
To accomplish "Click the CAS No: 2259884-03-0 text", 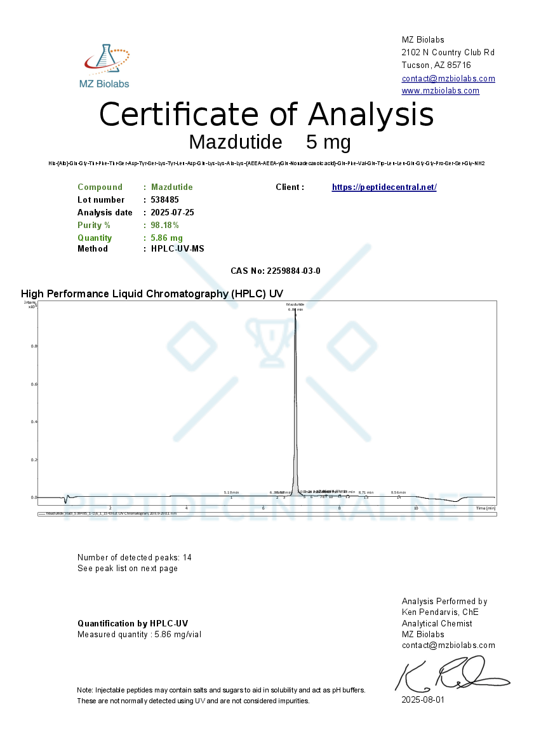I will coord(275,271).
